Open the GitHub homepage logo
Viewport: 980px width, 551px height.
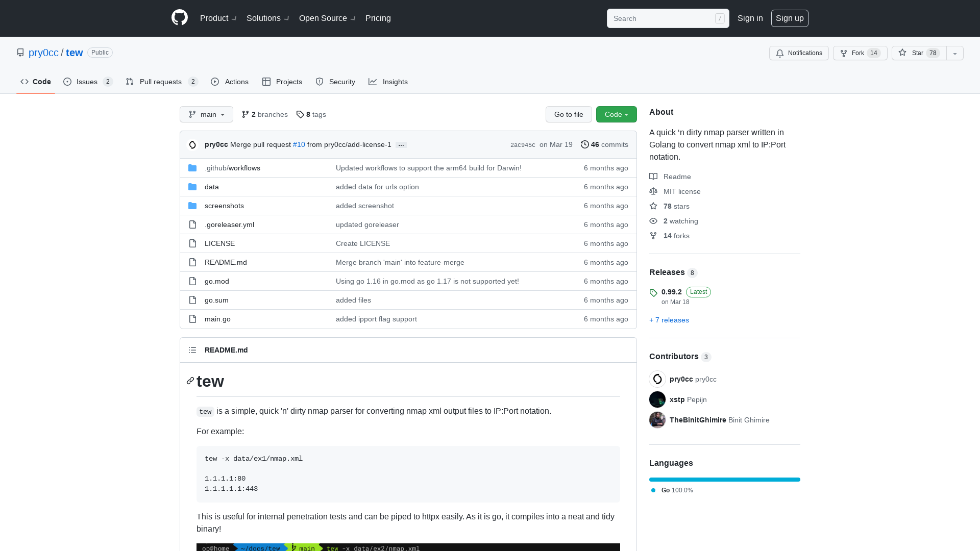click(x=180, y=18)
